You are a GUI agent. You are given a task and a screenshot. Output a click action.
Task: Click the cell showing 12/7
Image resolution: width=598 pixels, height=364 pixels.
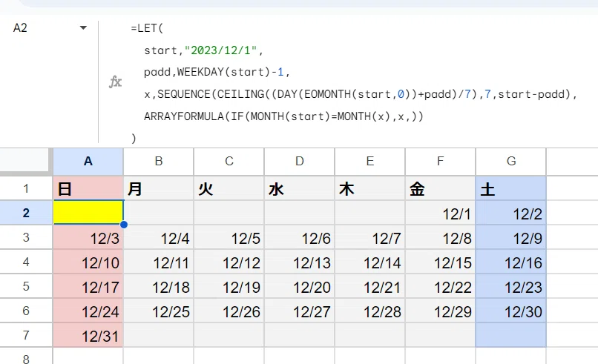pyautogui.click(x=370, y=237)
